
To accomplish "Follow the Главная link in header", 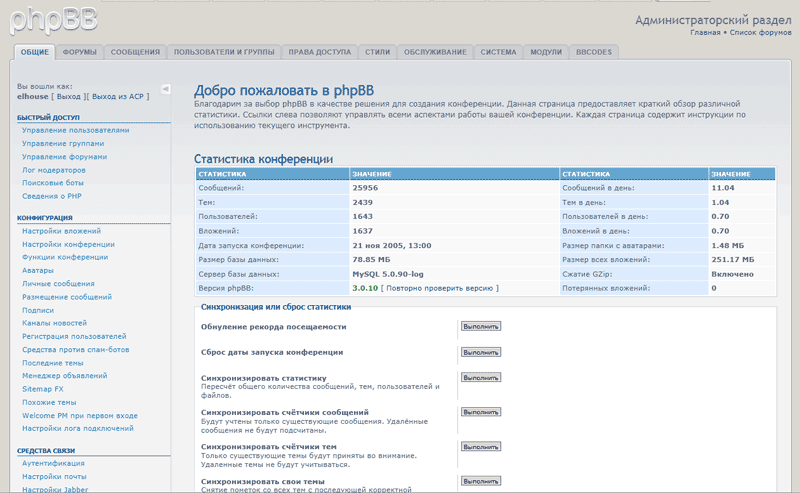I will pos(705,33).
